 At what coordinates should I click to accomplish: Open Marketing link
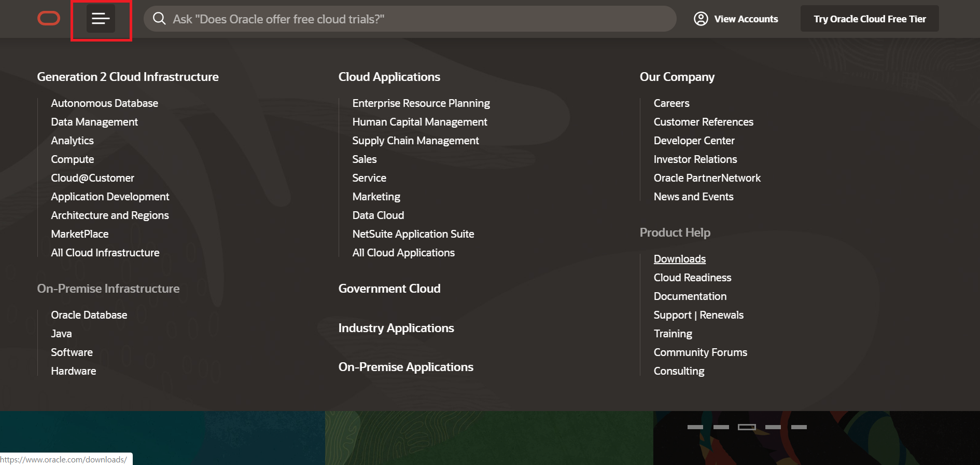coord(376,197)
